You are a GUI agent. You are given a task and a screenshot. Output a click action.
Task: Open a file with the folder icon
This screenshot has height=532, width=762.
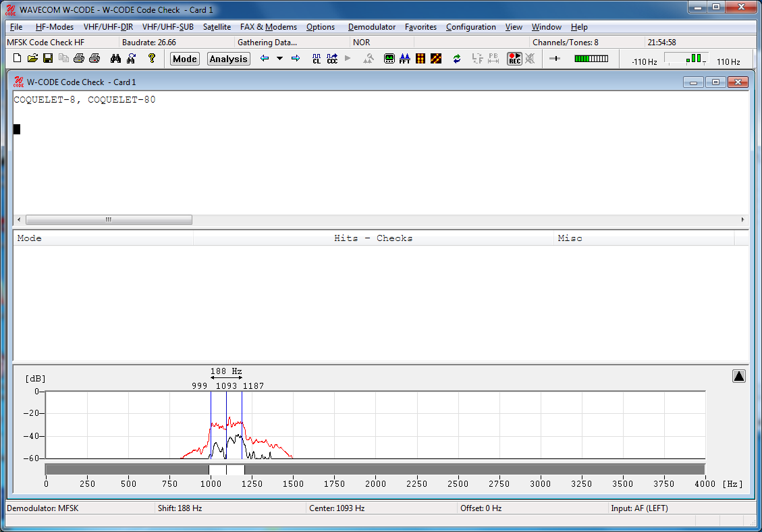click(32, 59)
